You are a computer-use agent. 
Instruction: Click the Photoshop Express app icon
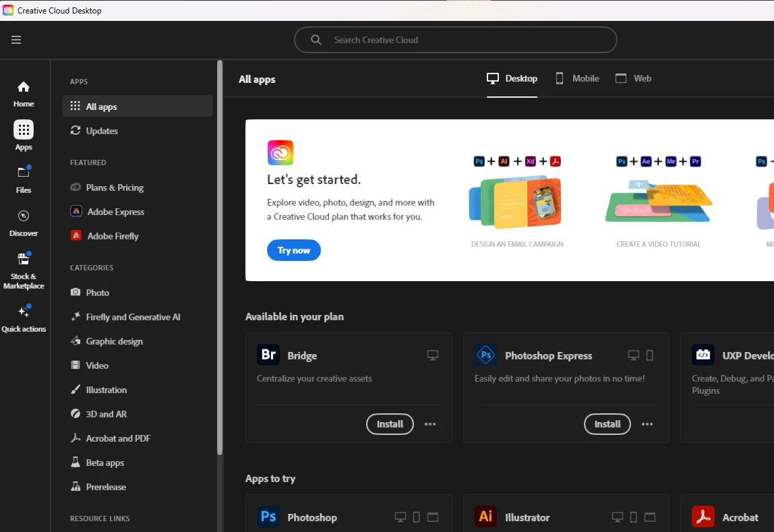pos(485,355)
